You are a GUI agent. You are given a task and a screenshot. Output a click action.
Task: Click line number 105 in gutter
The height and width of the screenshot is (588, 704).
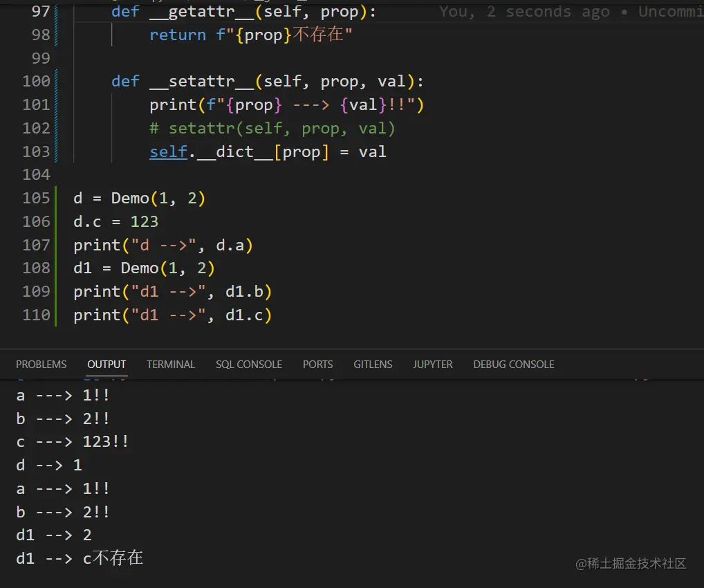point(37,198)
